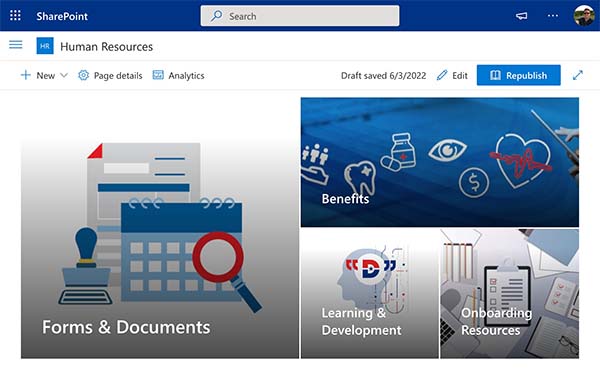This screenshot has height=377, width=600.
Task: Open Page details
Action: click(118, 76)
